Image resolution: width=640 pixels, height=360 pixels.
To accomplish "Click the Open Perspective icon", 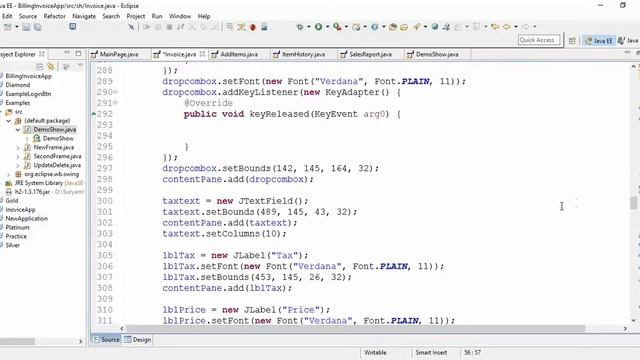I will 572,40.
